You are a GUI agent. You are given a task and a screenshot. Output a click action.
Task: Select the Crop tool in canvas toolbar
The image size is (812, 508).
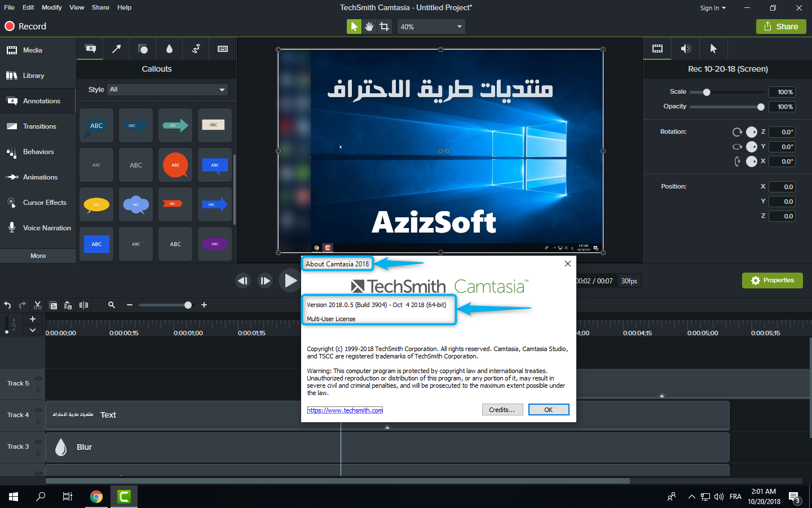click(385, 27)
